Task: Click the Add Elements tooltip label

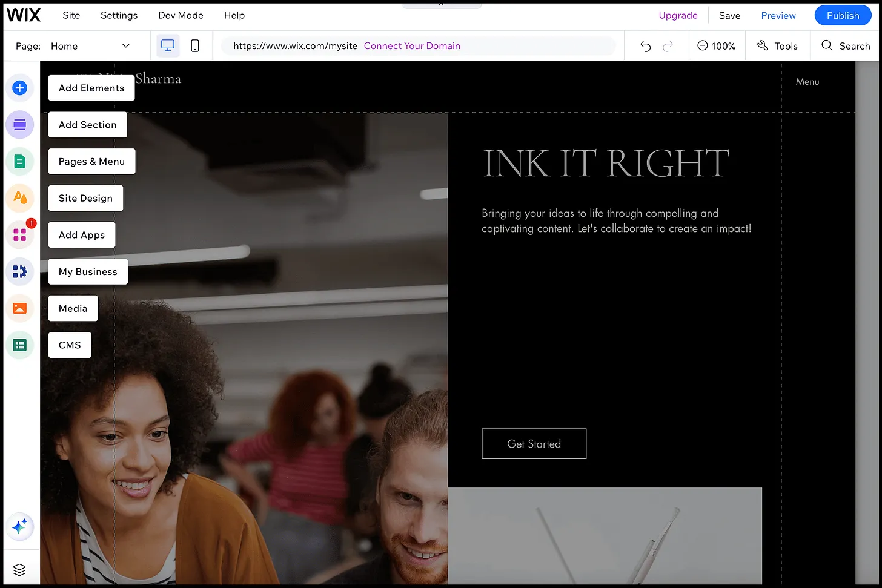Action: point(91,88)
